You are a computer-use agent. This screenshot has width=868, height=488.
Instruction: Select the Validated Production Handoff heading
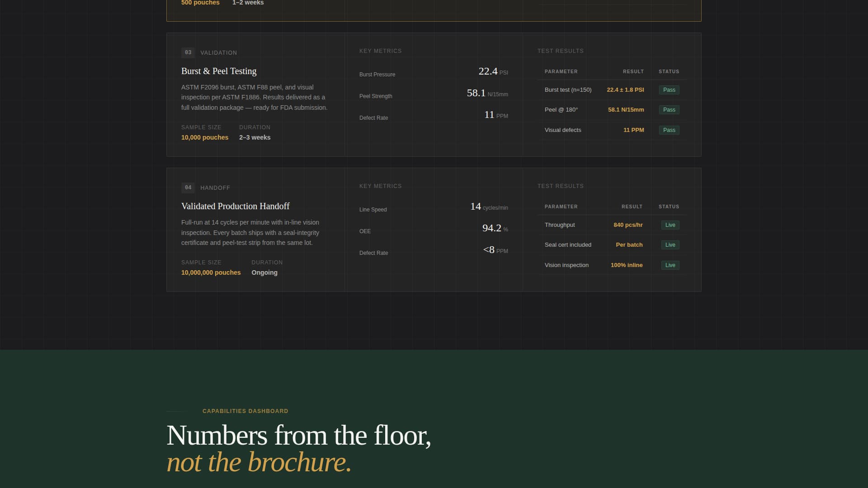(235, 206)
